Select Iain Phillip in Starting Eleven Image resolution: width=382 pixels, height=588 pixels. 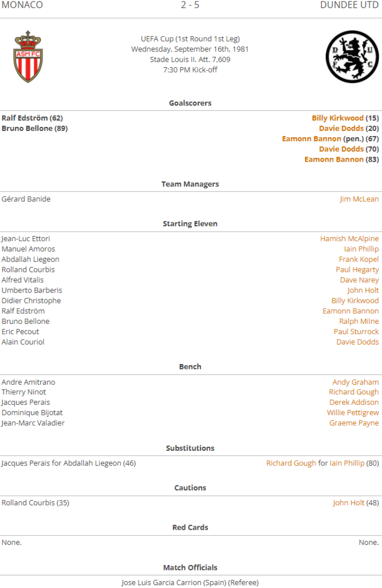tap(361, 249)
